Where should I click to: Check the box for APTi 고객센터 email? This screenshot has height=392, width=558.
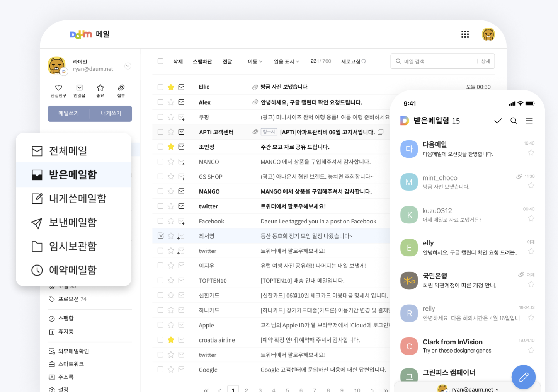point(160,132)
